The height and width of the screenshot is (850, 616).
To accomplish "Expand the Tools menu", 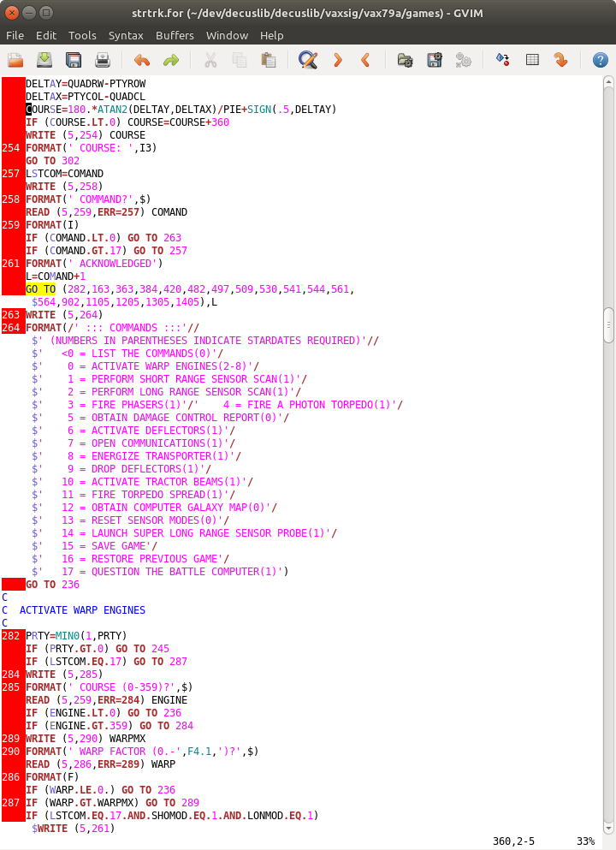I will pyautogui.click(x=82, y=35).
